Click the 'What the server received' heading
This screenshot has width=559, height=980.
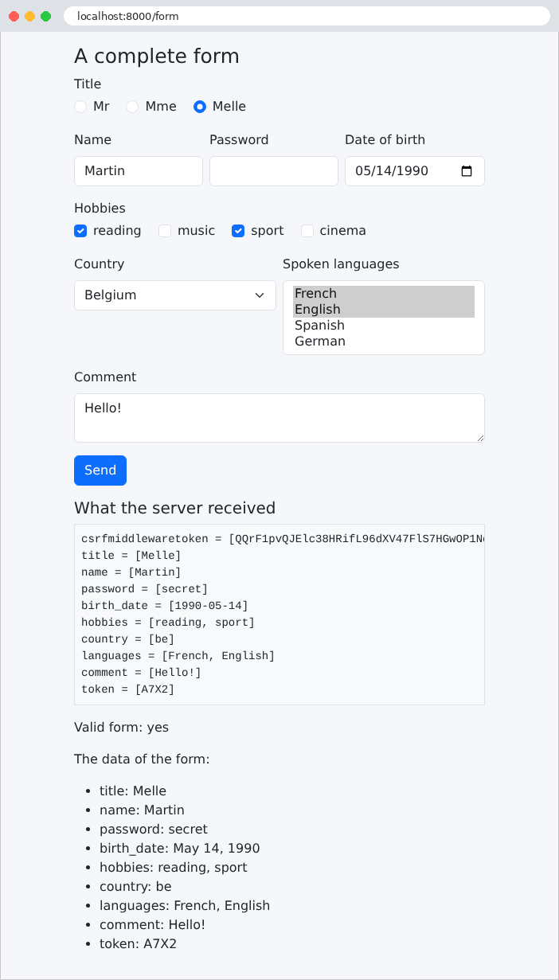point(175,509)
